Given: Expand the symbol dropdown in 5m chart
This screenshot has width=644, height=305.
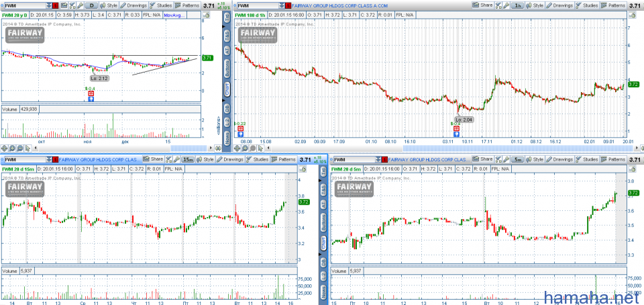Looking at the screenshot, I should pyautogui.click(x=378, y=159).
